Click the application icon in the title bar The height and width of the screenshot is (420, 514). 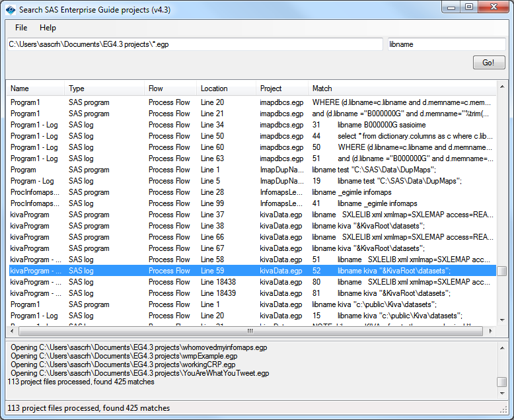[10, 8]
